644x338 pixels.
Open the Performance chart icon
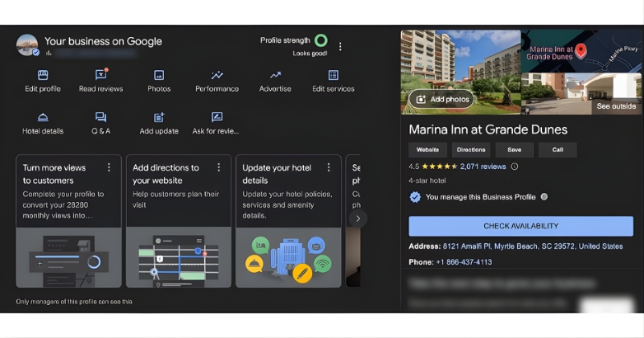tap(217, 75)
